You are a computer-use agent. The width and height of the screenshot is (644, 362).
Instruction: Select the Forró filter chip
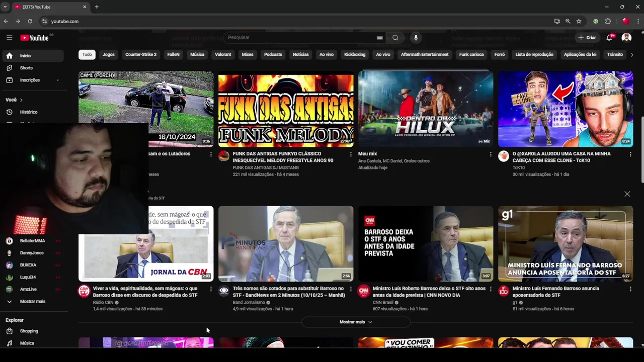[x=500, y=54]
